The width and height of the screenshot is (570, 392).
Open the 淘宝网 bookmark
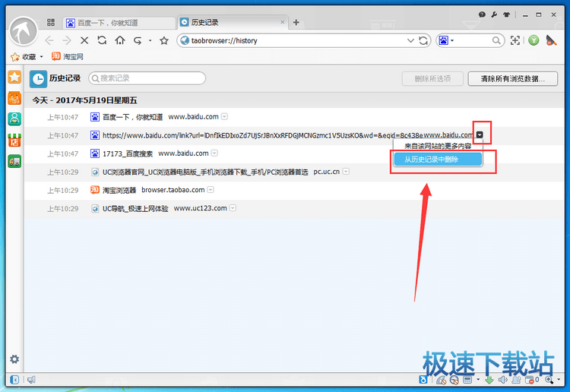pyautogui.click(x=68, y=57)
